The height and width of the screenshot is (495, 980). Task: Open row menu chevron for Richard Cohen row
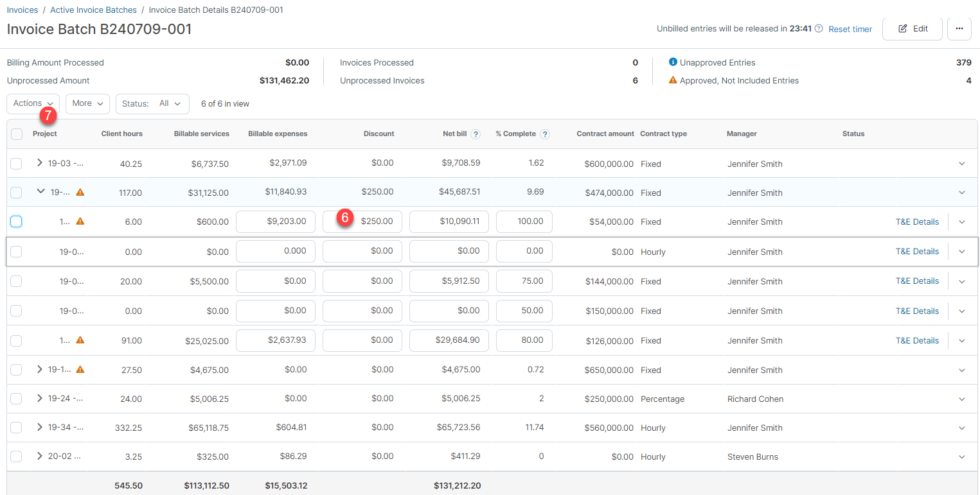[962, 399]
